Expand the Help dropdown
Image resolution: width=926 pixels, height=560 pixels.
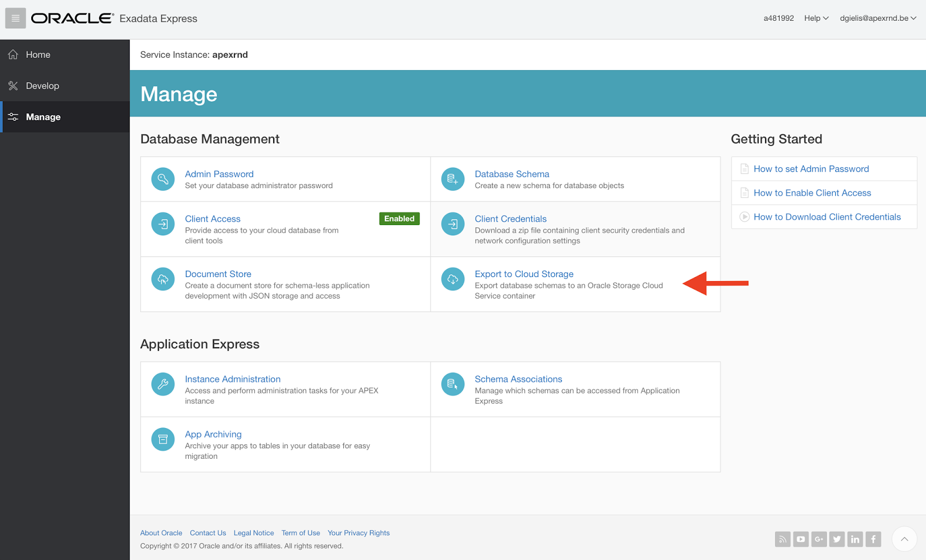click(815, 18)
